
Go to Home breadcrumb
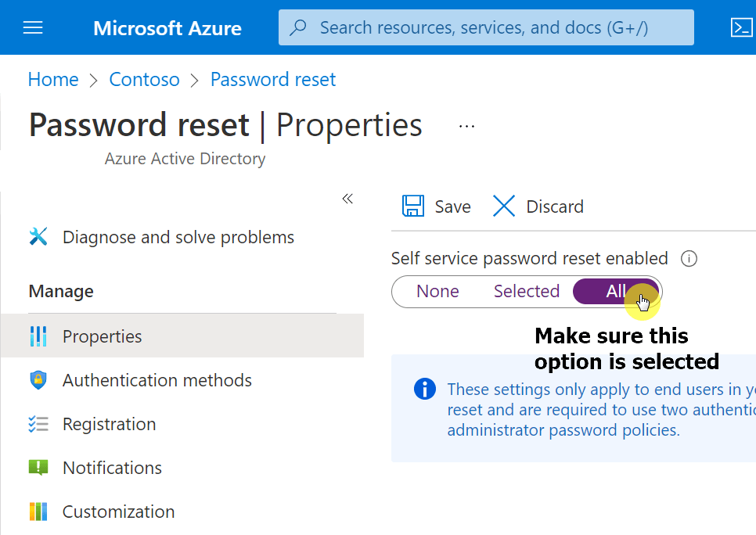point(53,80)
